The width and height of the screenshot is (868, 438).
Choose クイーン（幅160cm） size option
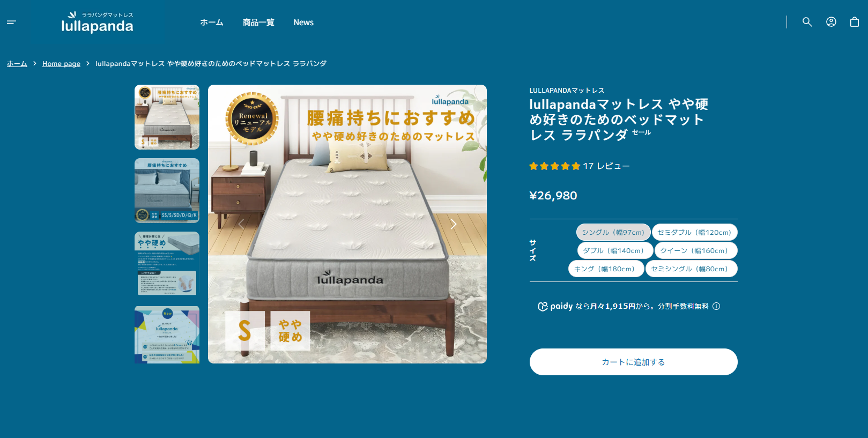696,250
